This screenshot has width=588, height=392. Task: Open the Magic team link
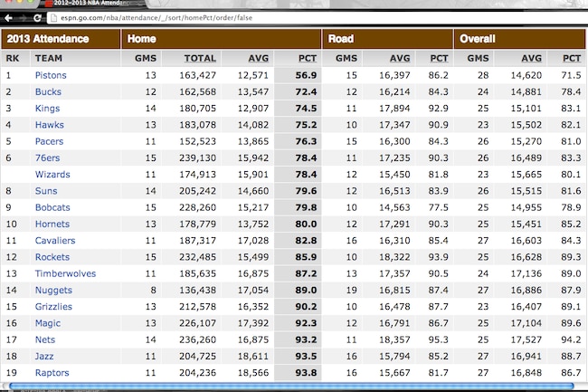coord(48,323)
